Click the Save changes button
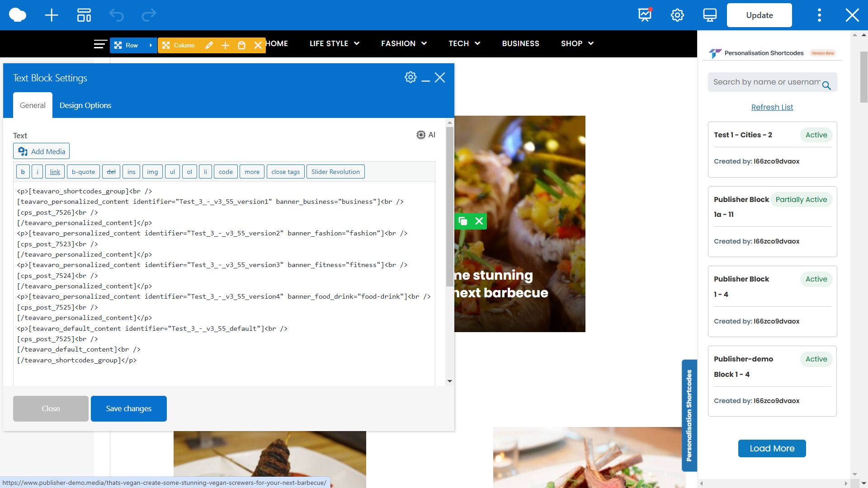Image resolution: width=868 pixels, height=488 pixels. [129, 408]
